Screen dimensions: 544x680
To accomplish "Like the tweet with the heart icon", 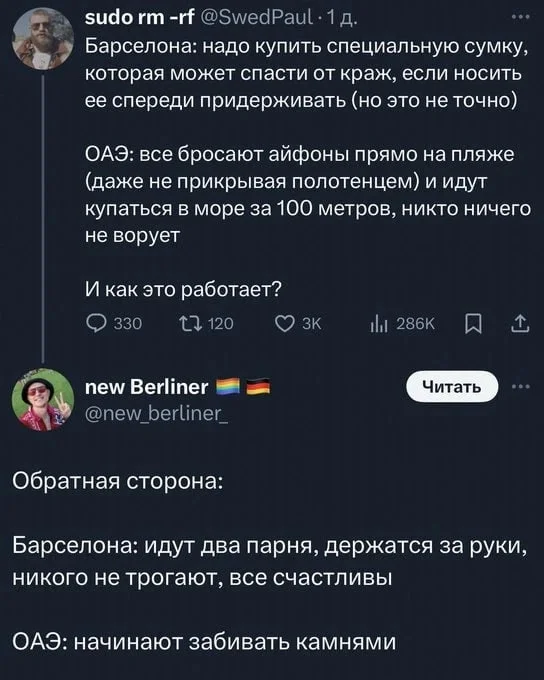I will click(285, 324).
